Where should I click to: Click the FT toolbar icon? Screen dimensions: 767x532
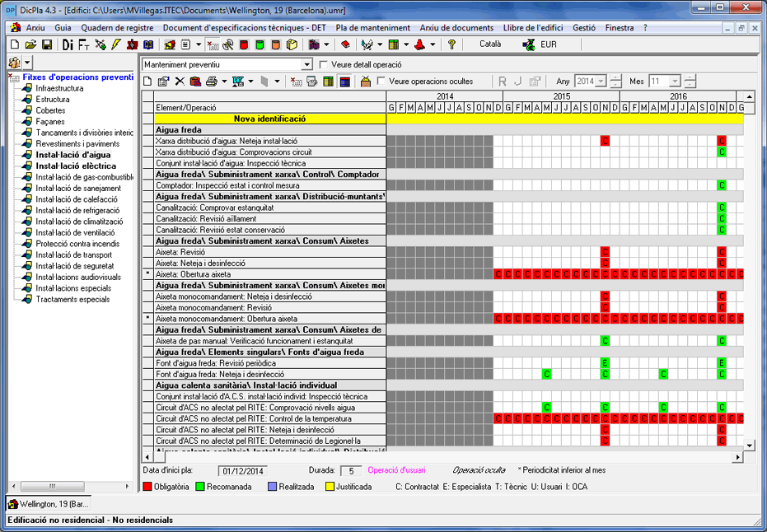(84, 45)
